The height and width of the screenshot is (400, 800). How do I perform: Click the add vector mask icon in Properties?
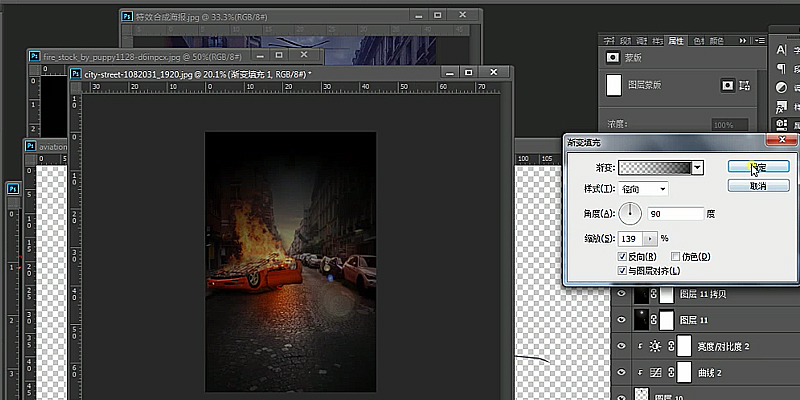[744, 86]
